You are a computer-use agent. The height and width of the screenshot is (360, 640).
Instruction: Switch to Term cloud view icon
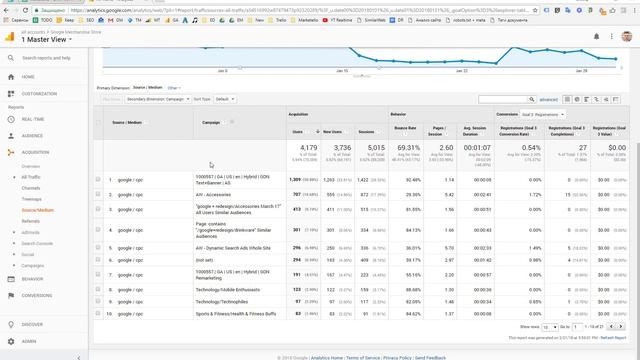[606, 99]
